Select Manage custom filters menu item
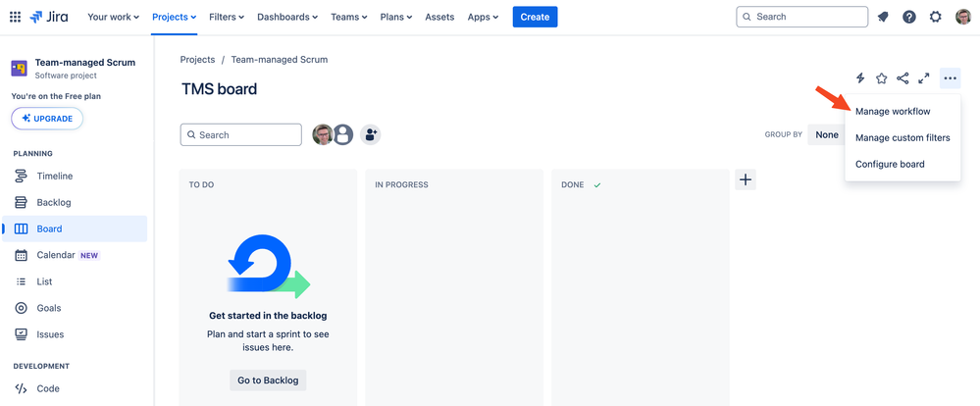The width and height of the screenshot is (980, 406). point(903,137)
